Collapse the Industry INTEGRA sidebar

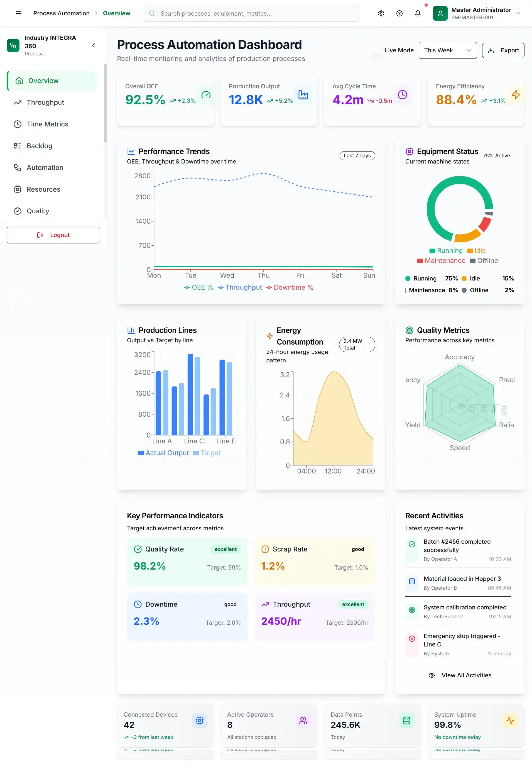point(93,45)
